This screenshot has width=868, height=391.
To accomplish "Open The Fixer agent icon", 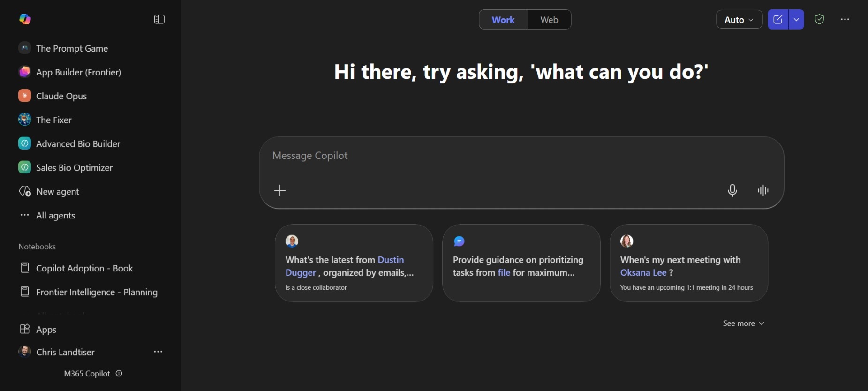I will [25, 120].
